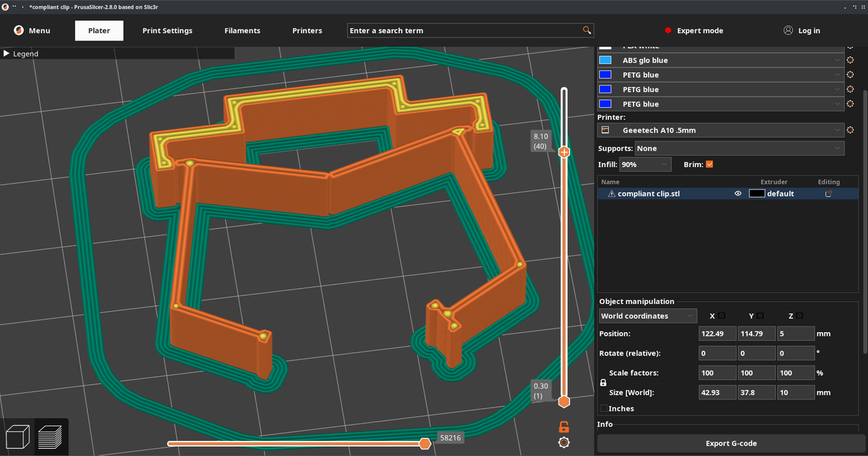Open the editing icon for compliant clip.stl

tap(828, 194)
